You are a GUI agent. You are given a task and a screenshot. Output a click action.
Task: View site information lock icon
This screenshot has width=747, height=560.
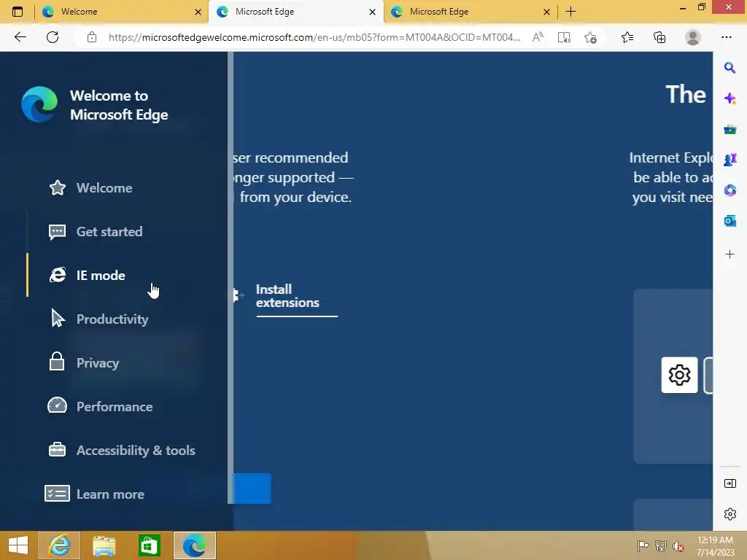92,37
